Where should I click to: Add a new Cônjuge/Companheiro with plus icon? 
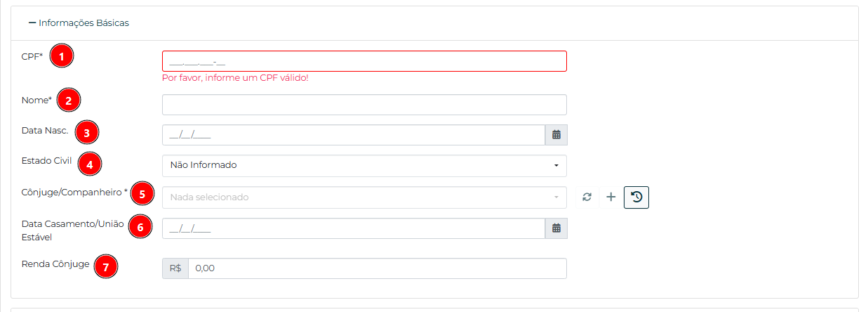click(610, 197)
